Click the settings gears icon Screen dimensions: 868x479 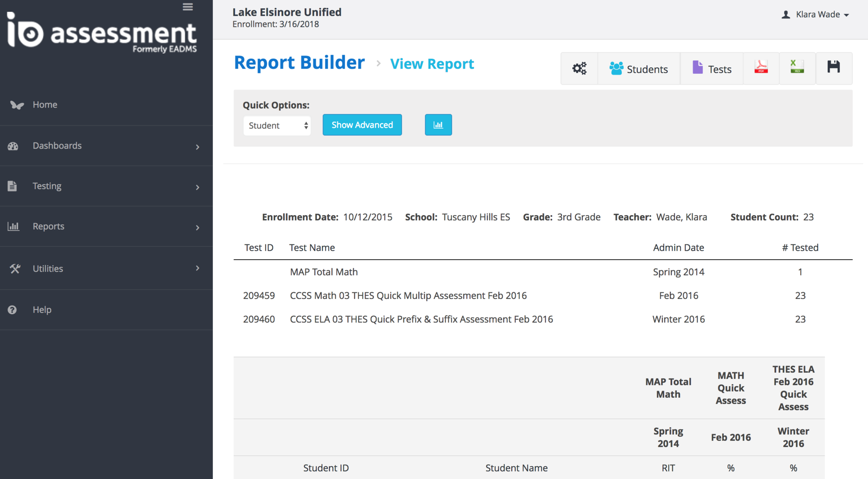[x=579, y=69]
